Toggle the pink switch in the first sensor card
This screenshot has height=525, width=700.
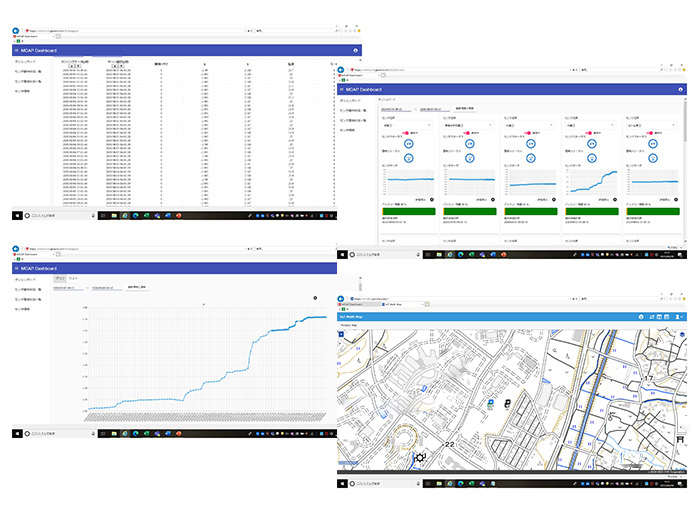click(x=406, y=131)
